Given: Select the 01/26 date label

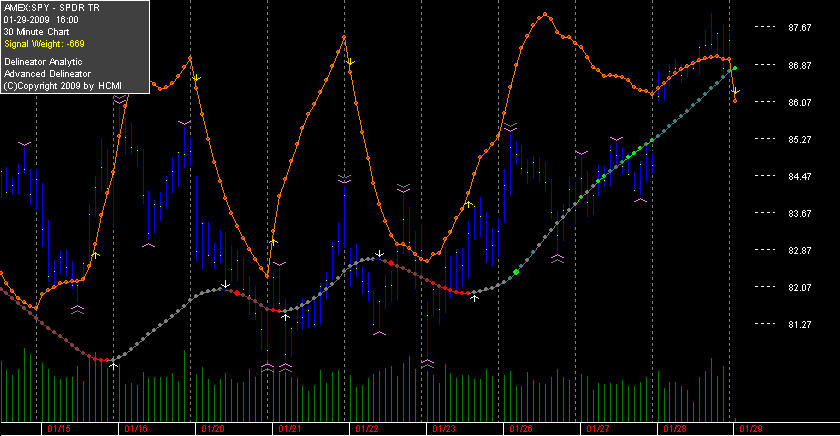Looking at the screenshot, I should pos(521,429).
